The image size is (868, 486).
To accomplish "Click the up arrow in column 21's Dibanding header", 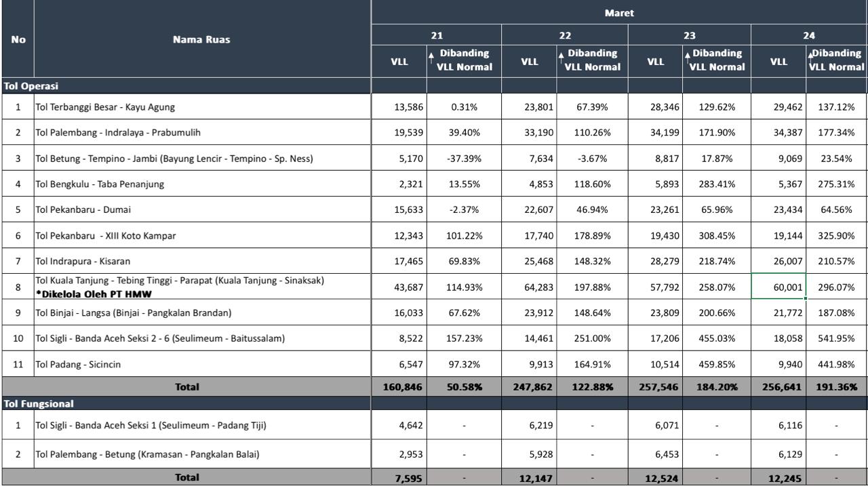I will pos(431,60).
